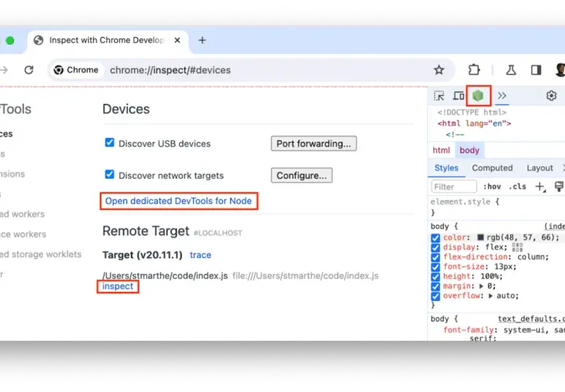The width and height of the screenshot is (565, 392).
Task: Activate the inspect element picker icon
Action: (x=439, y=96)
